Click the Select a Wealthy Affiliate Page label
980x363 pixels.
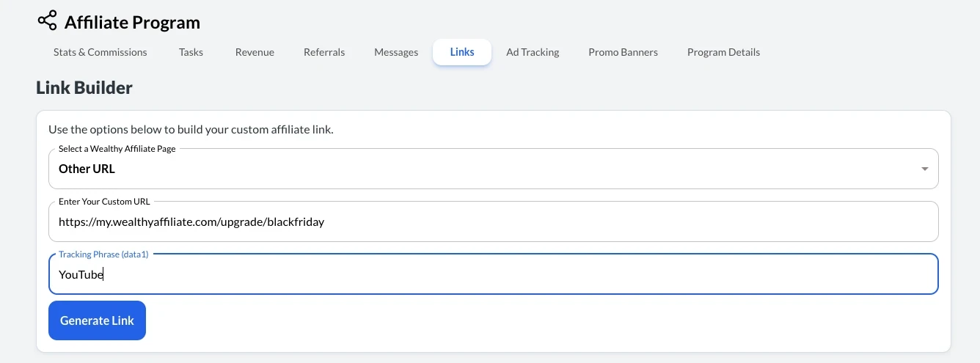tap(119, 149)
